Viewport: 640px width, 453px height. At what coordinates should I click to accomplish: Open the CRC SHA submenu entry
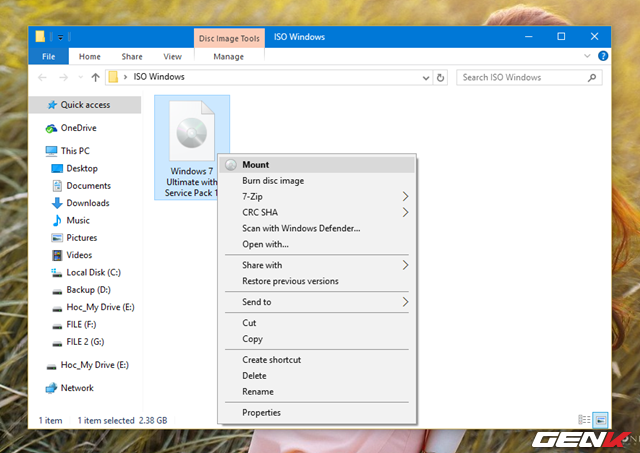[x=317, y=212]
